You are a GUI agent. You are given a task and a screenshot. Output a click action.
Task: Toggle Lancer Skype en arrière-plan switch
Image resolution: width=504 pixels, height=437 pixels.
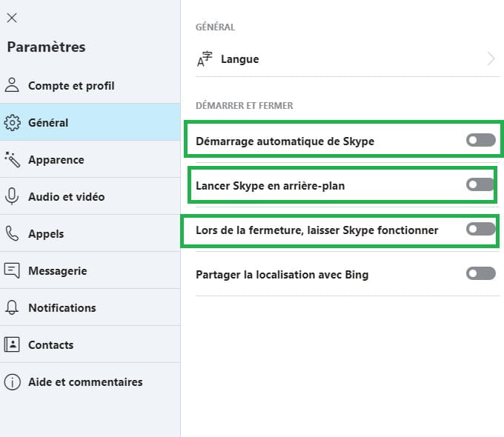pyautogui.click(x=480, y=184)
